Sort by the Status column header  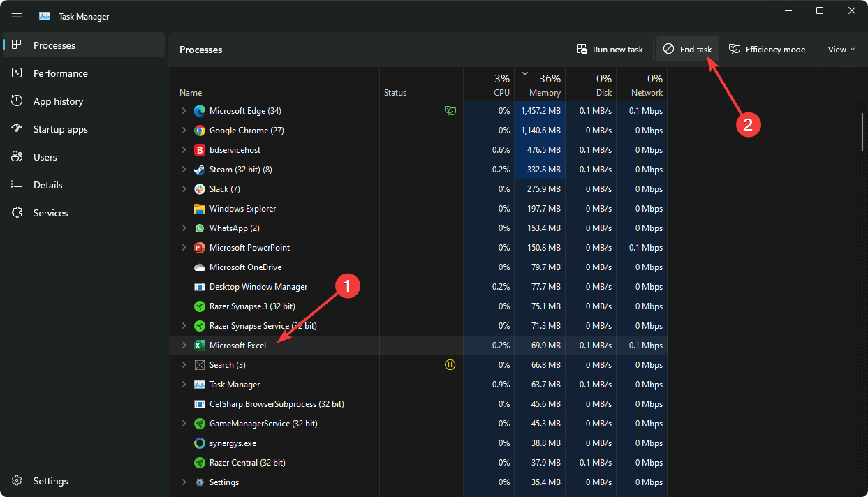coord(421,83)
